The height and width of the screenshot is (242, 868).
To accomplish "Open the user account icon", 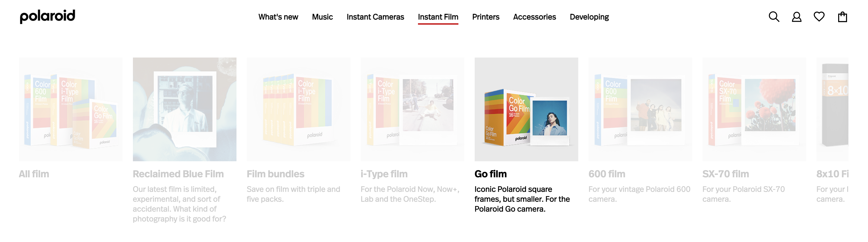I will click(x=796, y=17).
